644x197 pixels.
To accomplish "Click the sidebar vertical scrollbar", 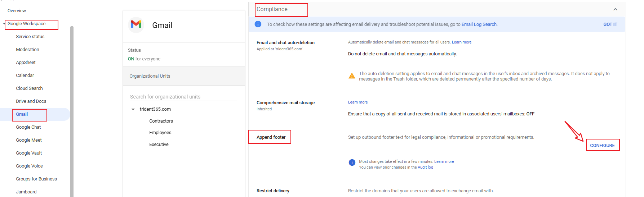I will [x=72, y=108].
